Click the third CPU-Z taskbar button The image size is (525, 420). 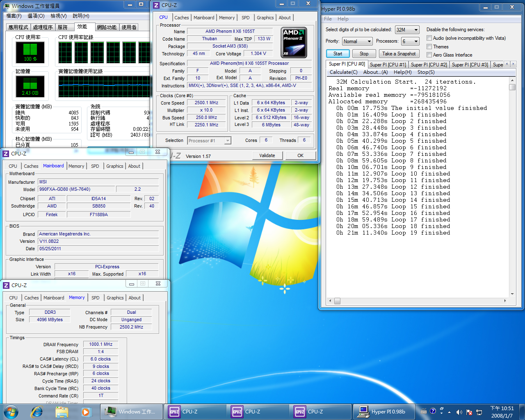tap(320, 412)
